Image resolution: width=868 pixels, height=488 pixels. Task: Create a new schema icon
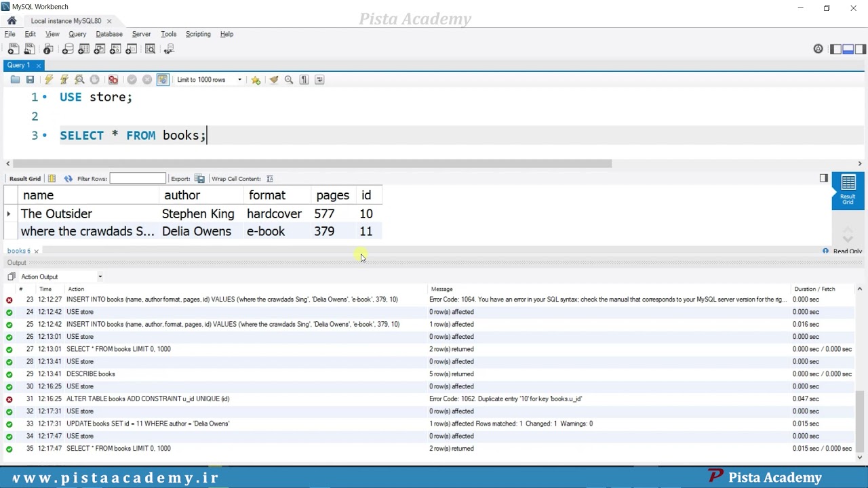click(68, 49)
